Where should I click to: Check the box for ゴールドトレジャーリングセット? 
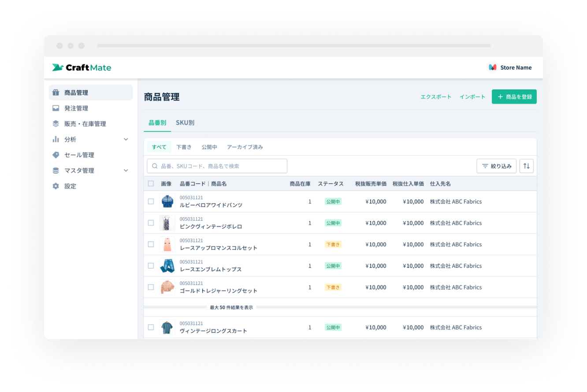pos(151,287)
